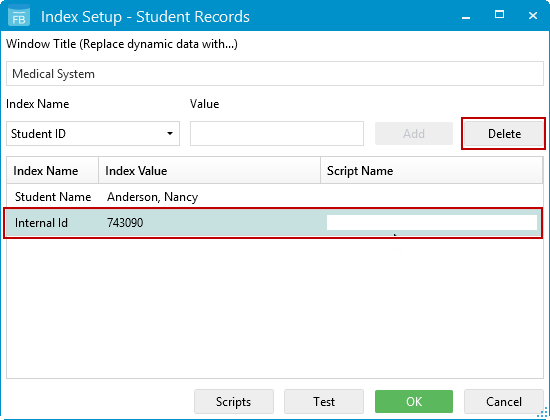Cancel the Index Setup dialog
The height and width of the screenshot is (420, 550).
504,401
